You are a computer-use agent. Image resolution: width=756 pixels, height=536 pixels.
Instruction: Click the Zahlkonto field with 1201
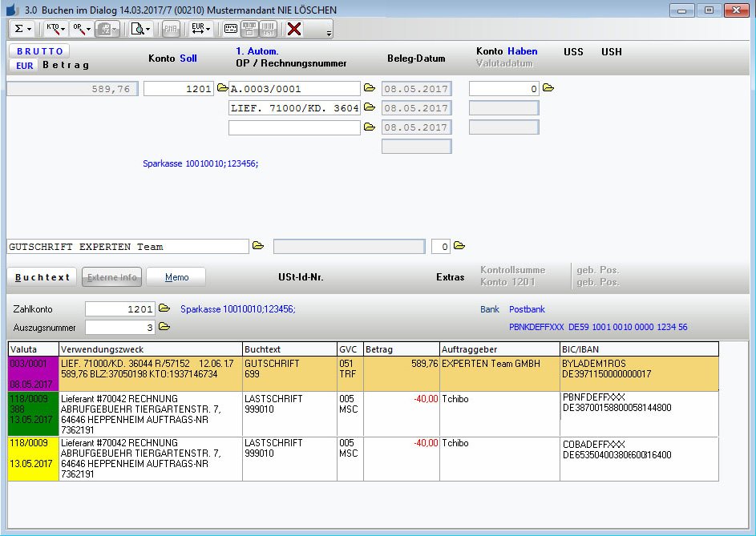(x=120, y=309)
